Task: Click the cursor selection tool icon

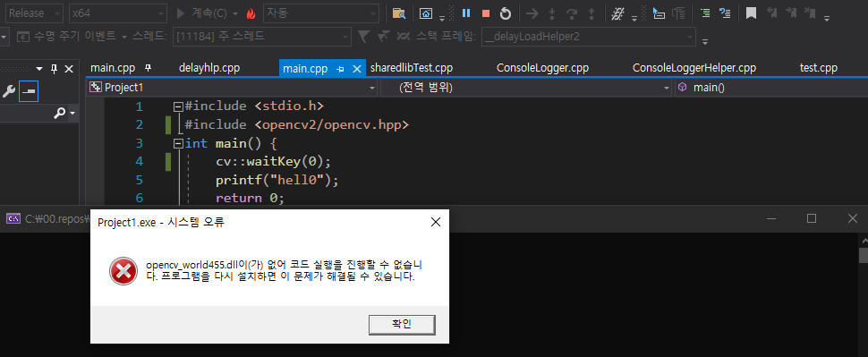Action: [659, 13]
